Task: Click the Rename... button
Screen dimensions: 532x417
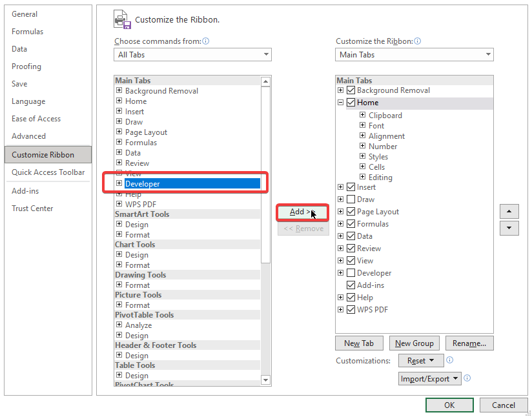Action: [x=469, y=343]
